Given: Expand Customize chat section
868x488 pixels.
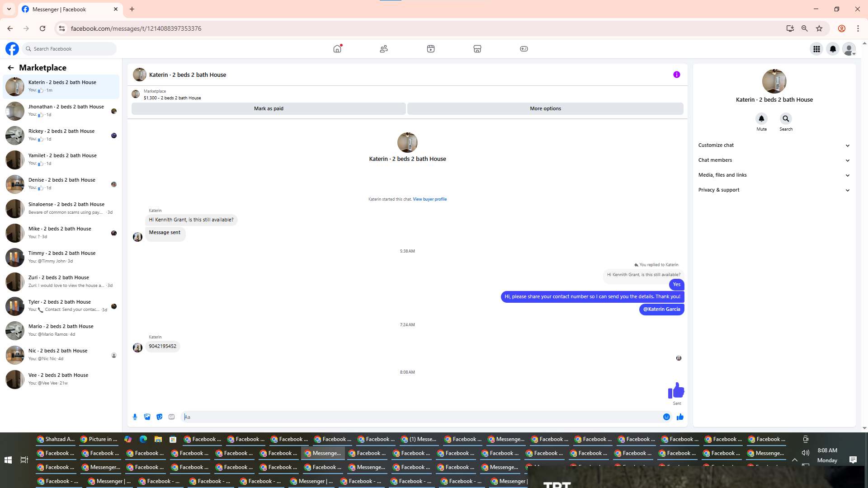Looking at the screenshot, I should (774, 145).
